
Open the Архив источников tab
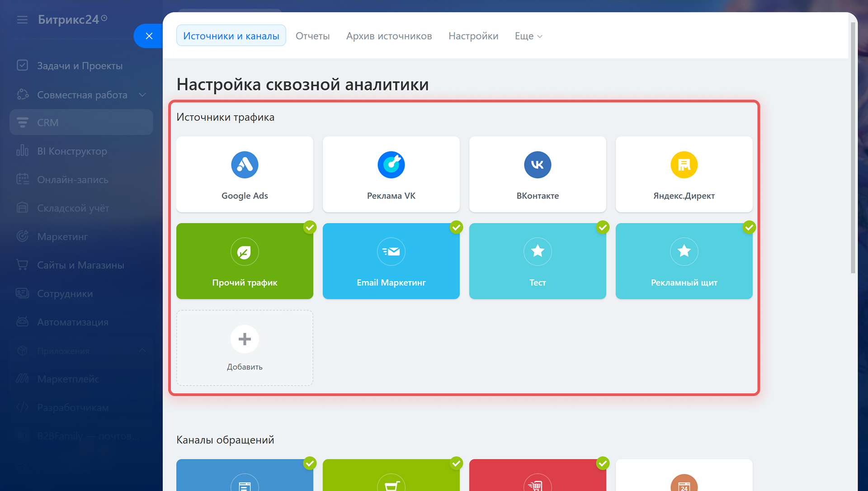389,36
